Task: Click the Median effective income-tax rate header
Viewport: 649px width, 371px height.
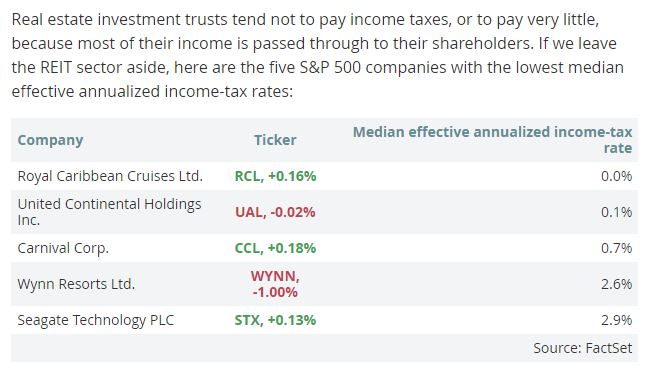Action: [493, 140]
